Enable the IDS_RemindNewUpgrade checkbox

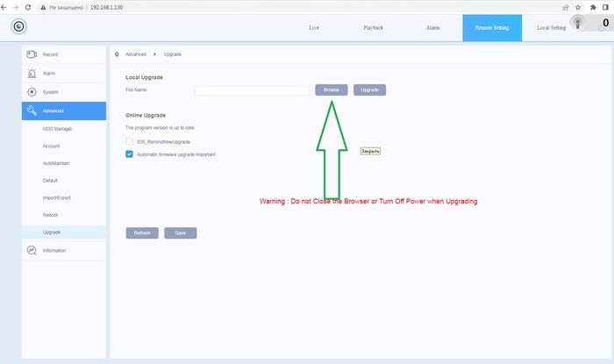point(129,141)
